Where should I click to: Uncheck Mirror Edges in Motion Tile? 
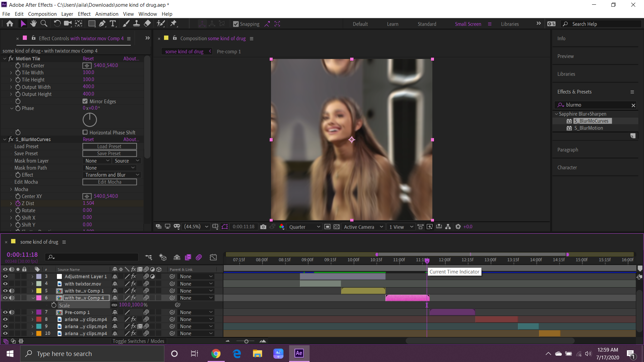85,101
